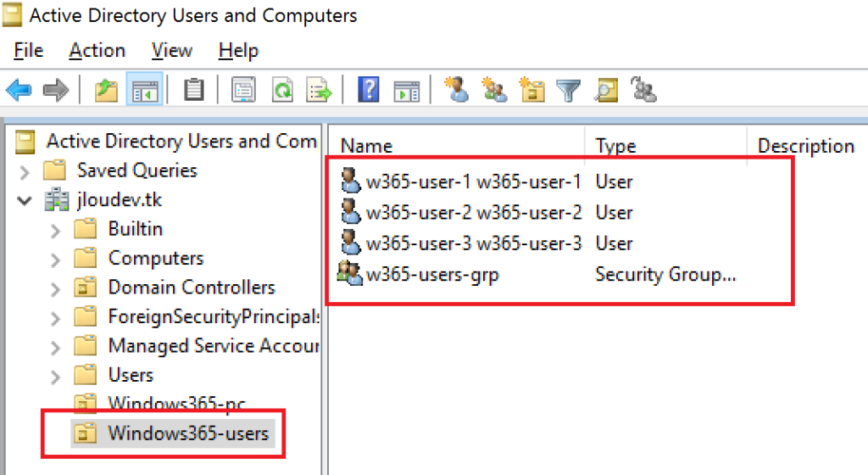Click the Find objects toolbar icon
The width and height of the screenshot is (868, 475).
click(606, 90)
